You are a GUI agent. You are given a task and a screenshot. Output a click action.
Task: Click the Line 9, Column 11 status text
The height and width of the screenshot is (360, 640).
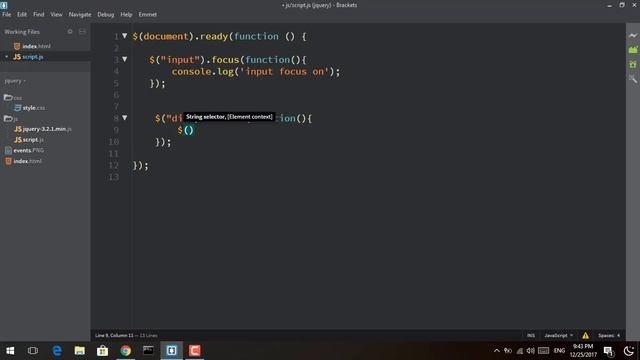tap(114, 336)
